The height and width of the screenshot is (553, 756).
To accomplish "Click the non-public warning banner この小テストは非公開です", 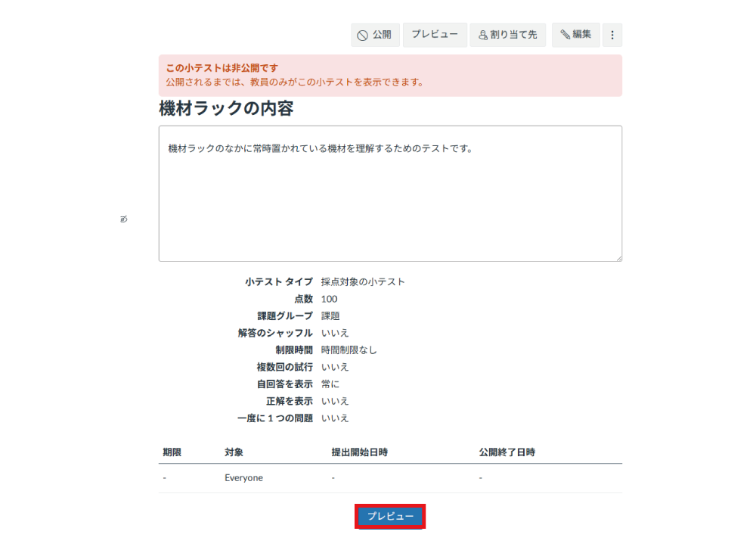I will point(220,67).
